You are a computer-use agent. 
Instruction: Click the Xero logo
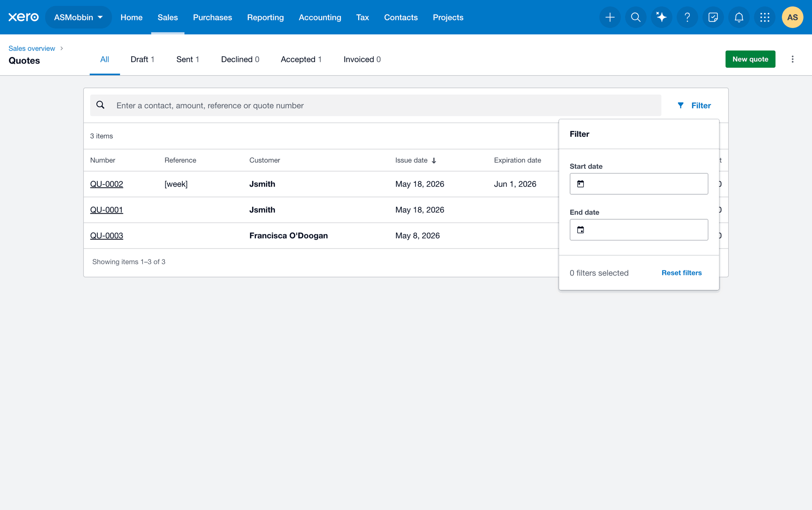coord(24,17)
